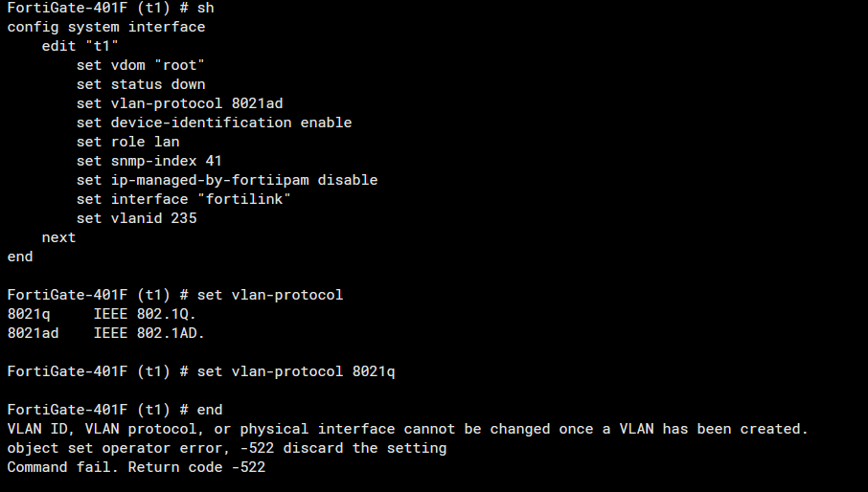Click the prompt line with the 'end' command
868x492 pixels.
click(x=114, y=410)
